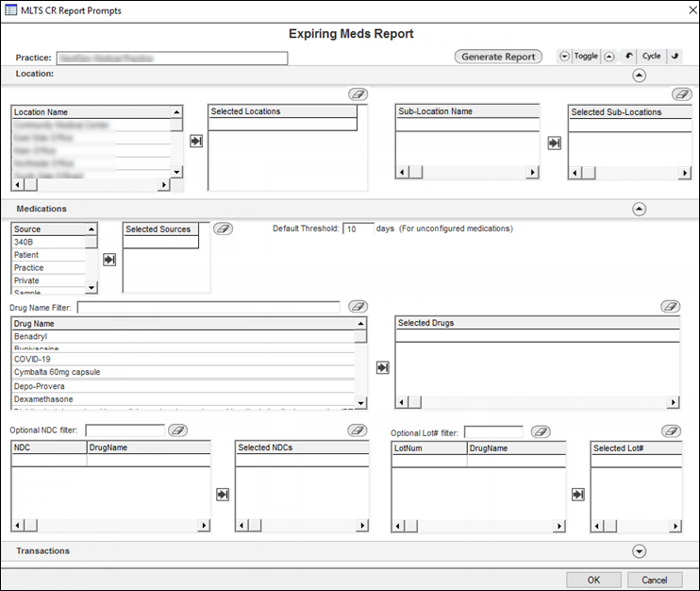The height and width of the screenshot is (591, 700).
Task: Click the Cancel button
Action: pos(655,580)
